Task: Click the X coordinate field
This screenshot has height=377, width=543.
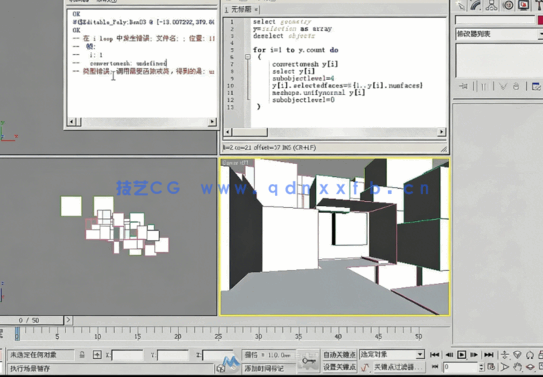Action: coord(127,355)
